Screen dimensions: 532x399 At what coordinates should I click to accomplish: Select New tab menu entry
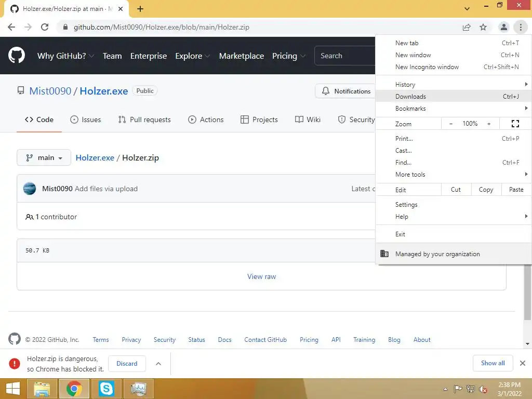coord(453,43)
